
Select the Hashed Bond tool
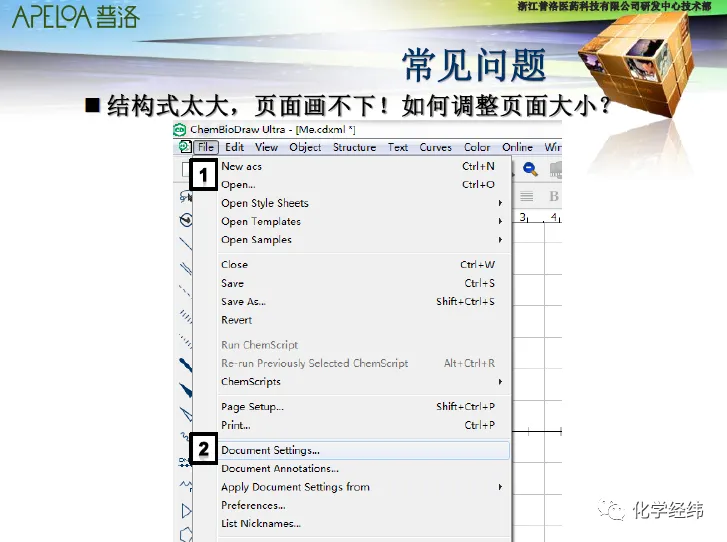tap(185, 316)
